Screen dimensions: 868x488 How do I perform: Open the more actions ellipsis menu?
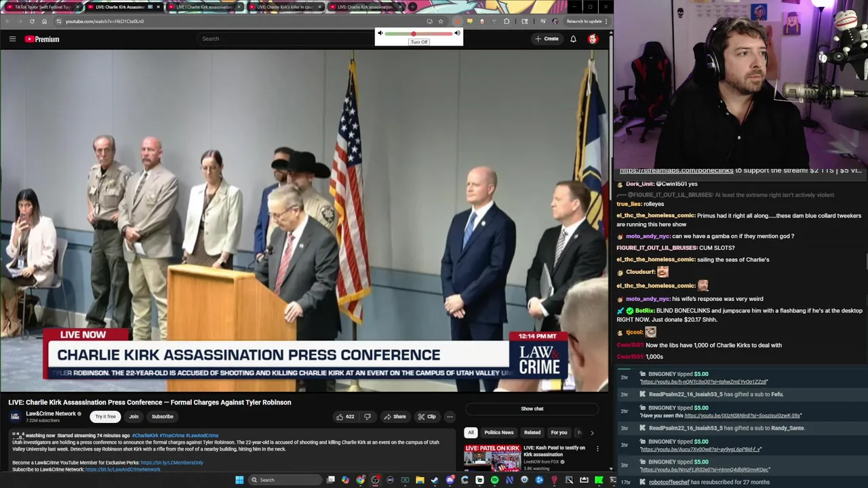tap(450, 417)
